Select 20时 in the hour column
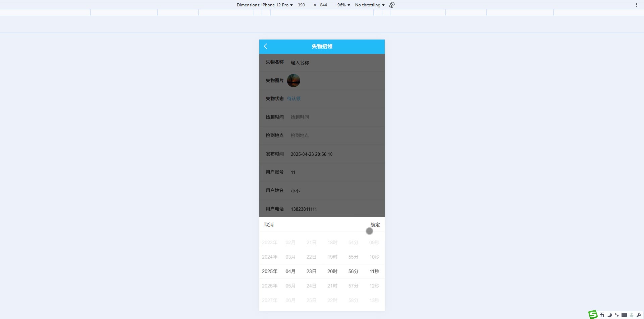 (x=332, y=271)
